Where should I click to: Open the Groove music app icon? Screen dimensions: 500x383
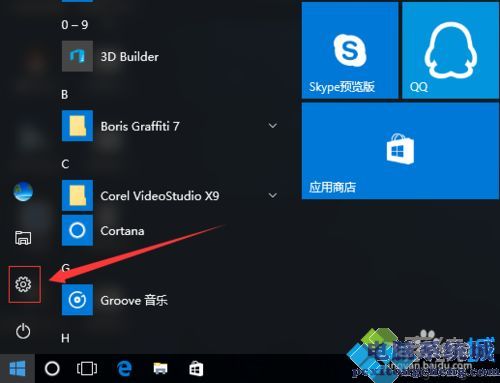click(x=77, y=300)
